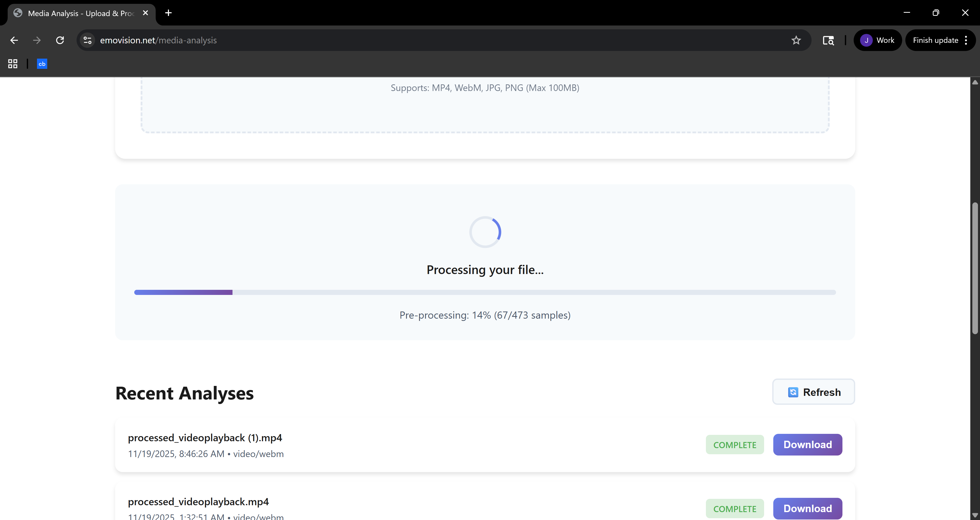Reload the media analysis page
The height and width of the screenshot is (520, 980).
click(60, 40)
